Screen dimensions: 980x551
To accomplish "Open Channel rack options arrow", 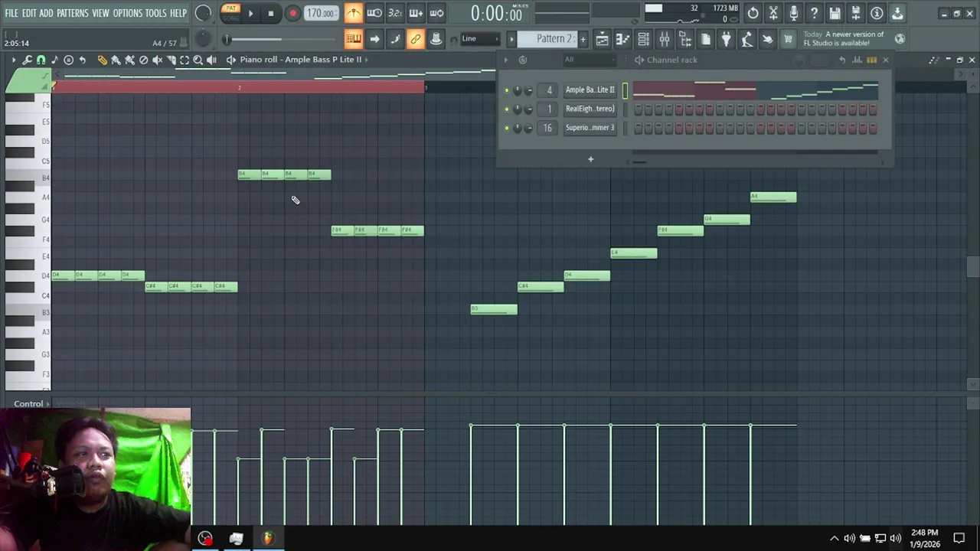I will [505, 60].
